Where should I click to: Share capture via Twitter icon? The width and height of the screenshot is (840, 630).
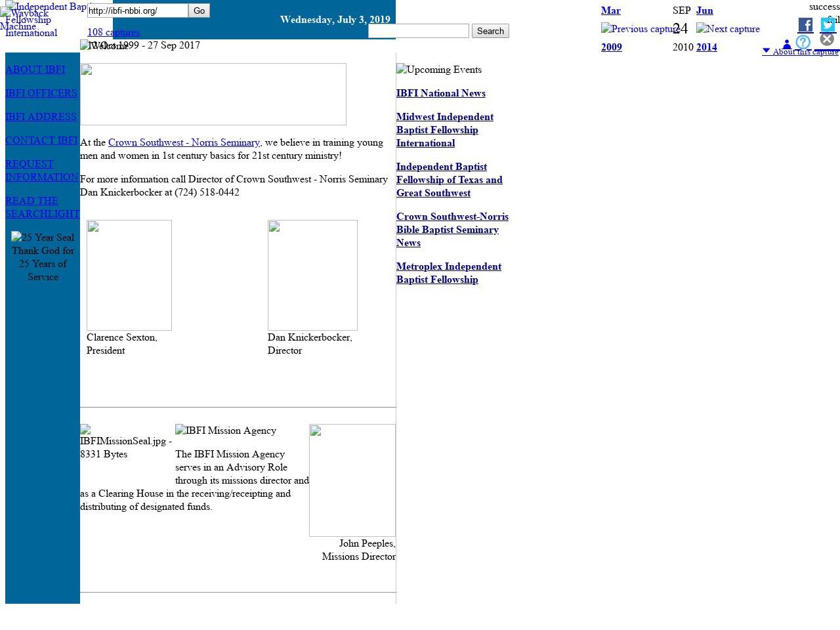(x=828, y=25)
